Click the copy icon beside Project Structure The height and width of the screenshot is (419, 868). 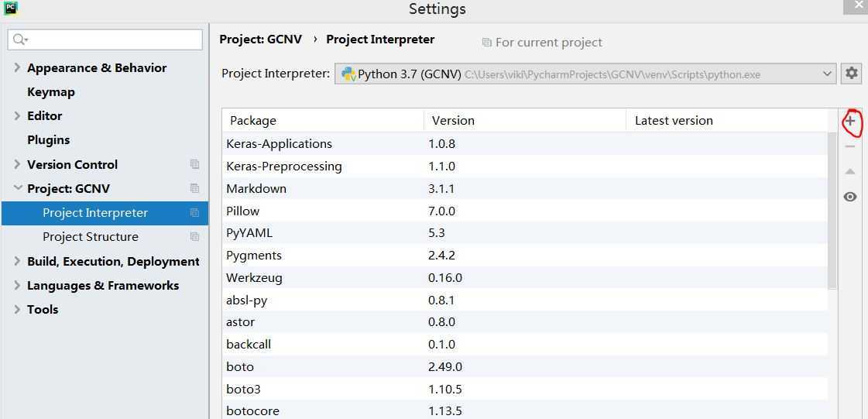coord(194,236)
